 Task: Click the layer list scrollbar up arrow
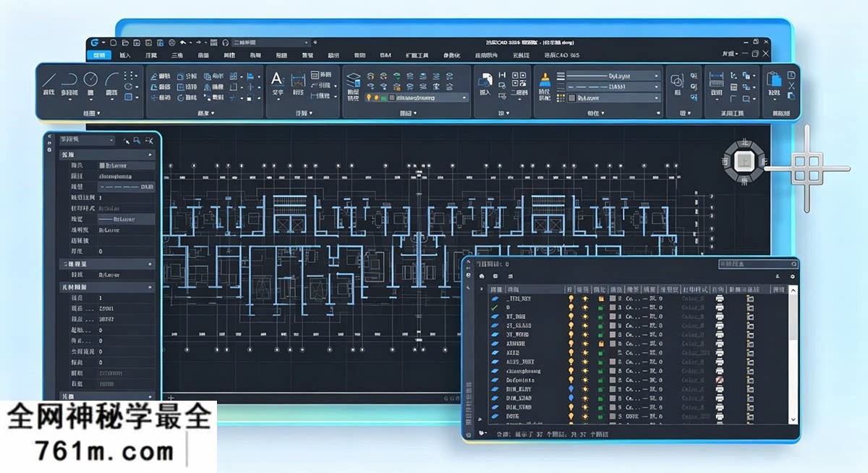tap(793, 290)
